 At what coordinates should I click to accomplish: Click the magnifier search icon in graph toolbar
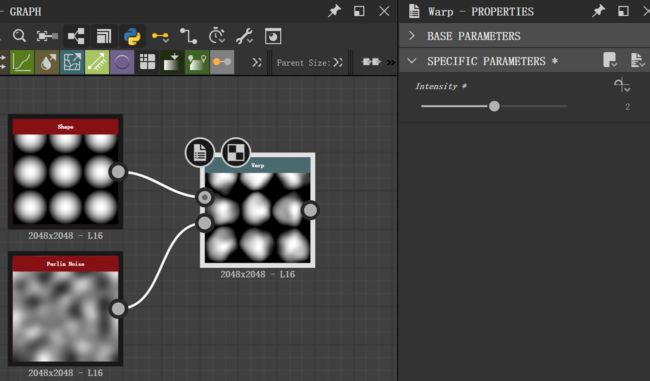pyautogui.click(x=19, y=36)
